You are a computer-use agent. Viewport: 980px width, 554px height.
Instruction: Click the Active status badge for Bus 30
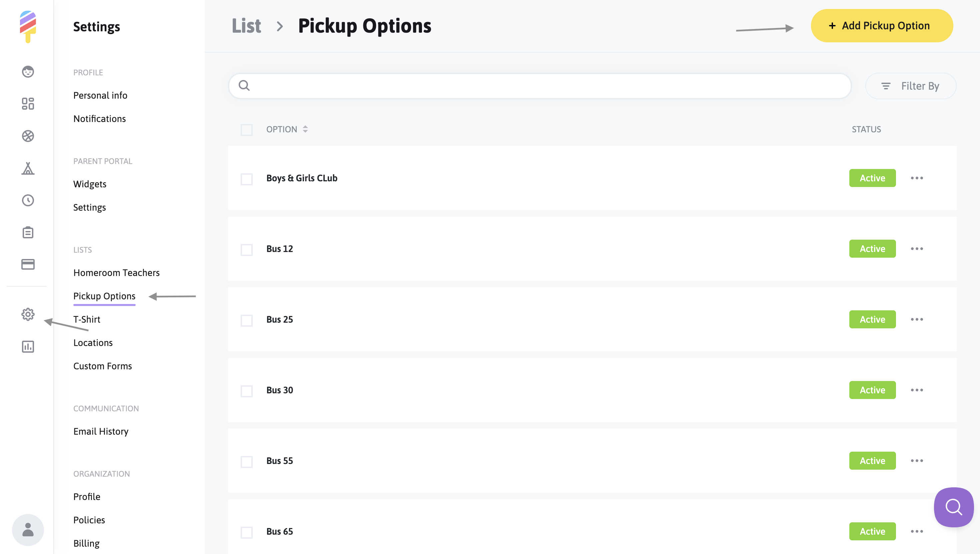(872, 390)
